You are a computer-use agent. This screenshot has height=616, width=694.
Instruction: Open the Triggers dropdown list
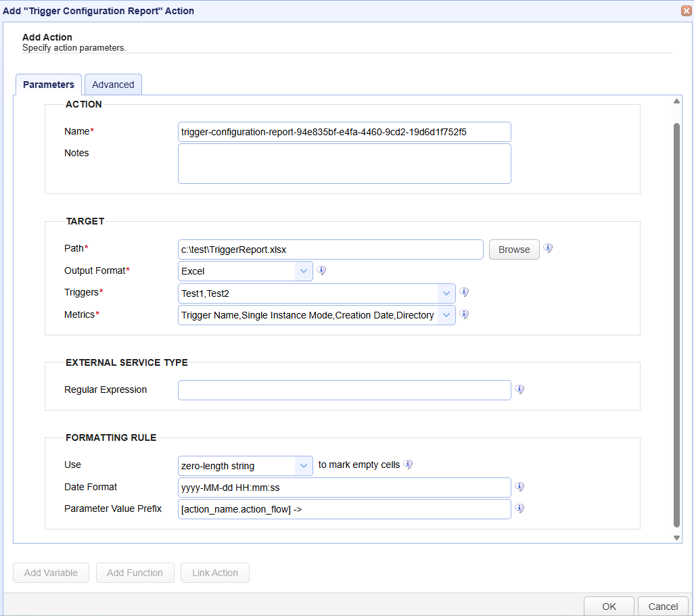446,293
